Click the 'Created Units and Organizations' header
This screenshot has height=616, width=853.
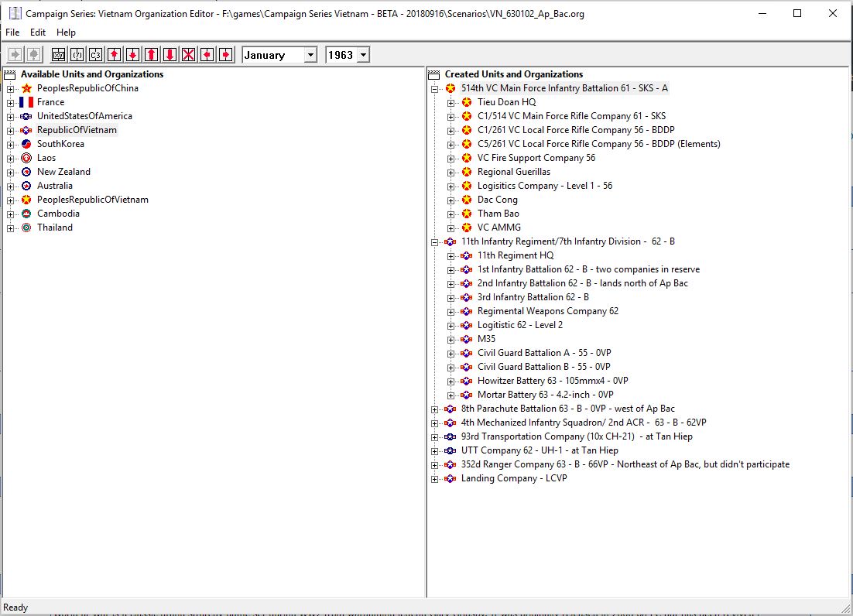pyautogui.click(x=513, y=74)
